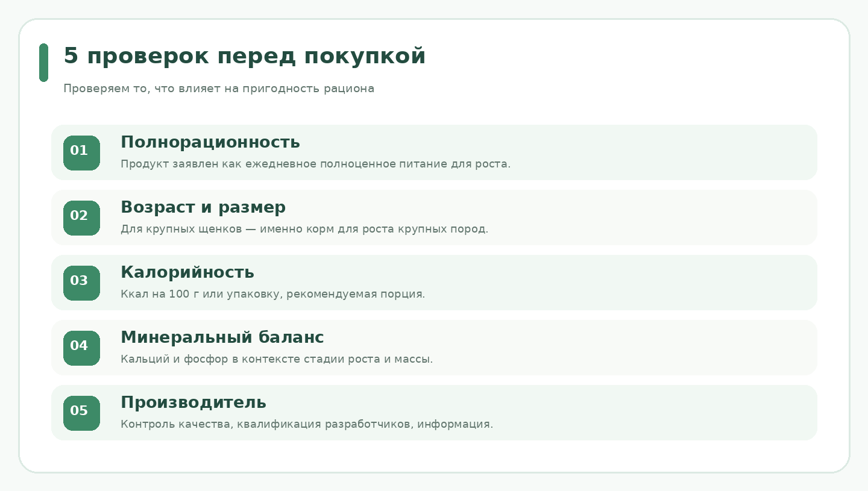Click the "Возраст и размер" item title
This screenshot has width=868, height=491.
[203, 207]
